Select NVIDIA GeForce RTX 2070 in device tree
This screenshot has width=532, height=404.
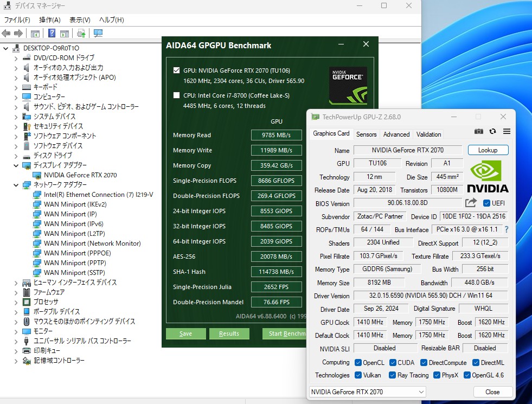(80, 175)
